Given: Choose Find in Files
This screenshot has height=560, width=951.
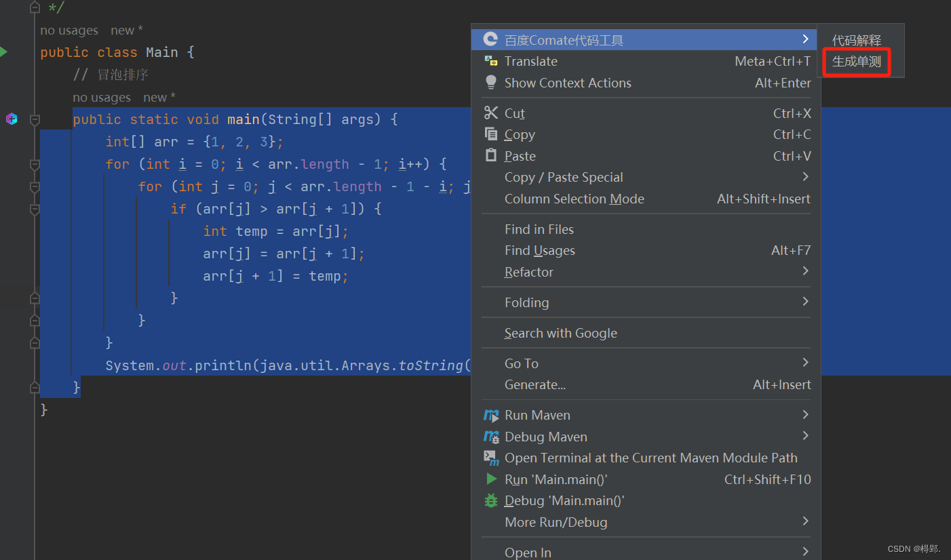Looking at the screenshot, I should [646, 229].
